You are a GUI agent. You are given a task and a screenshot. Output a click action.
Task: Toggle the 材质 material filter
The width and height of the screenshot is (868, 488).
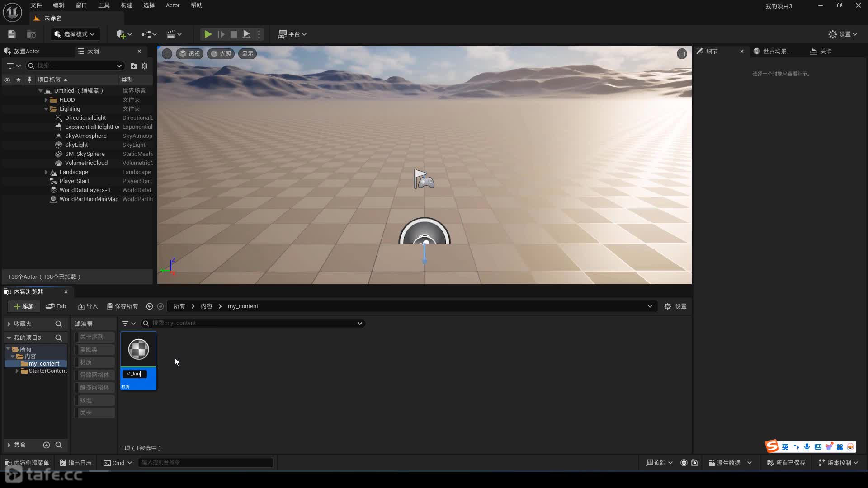point(94,362)
